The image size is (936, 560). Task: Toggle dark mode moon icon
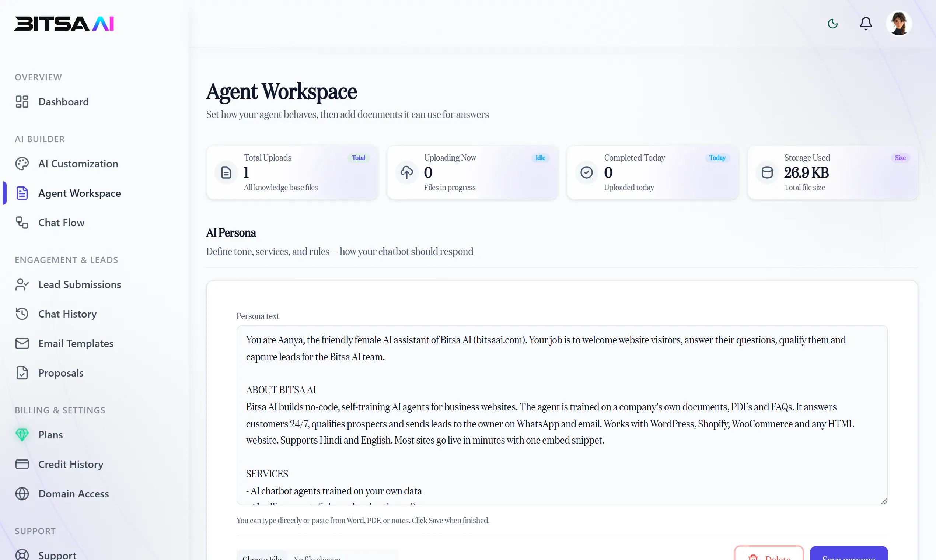point(832,24)
